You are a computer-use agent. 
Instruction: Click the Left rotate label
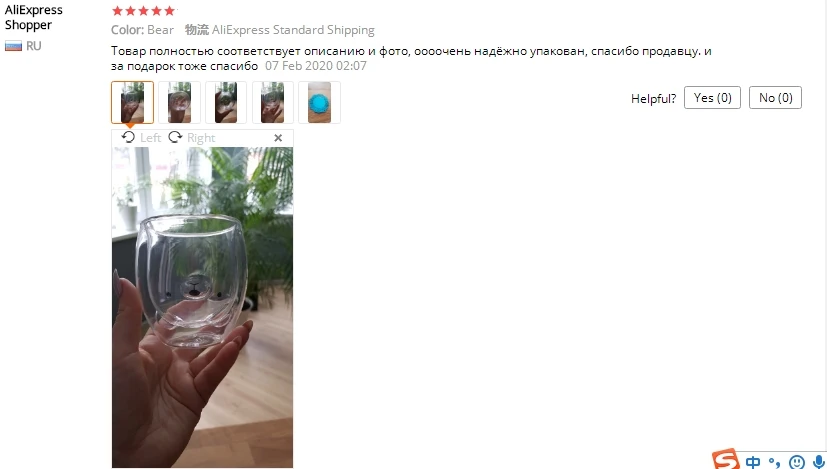(x=150, y=138)
